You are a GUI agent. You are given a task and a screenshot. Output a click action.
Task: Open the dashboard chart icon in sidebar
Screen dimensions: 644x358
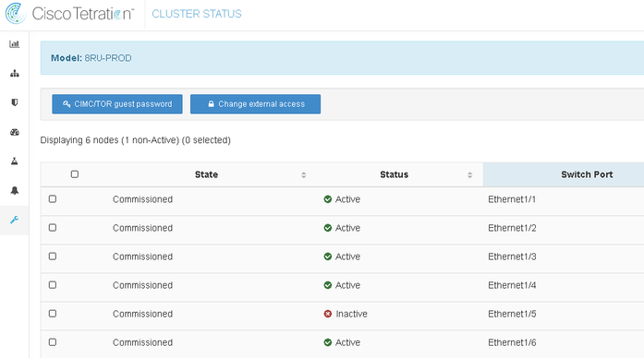(15, 44)
